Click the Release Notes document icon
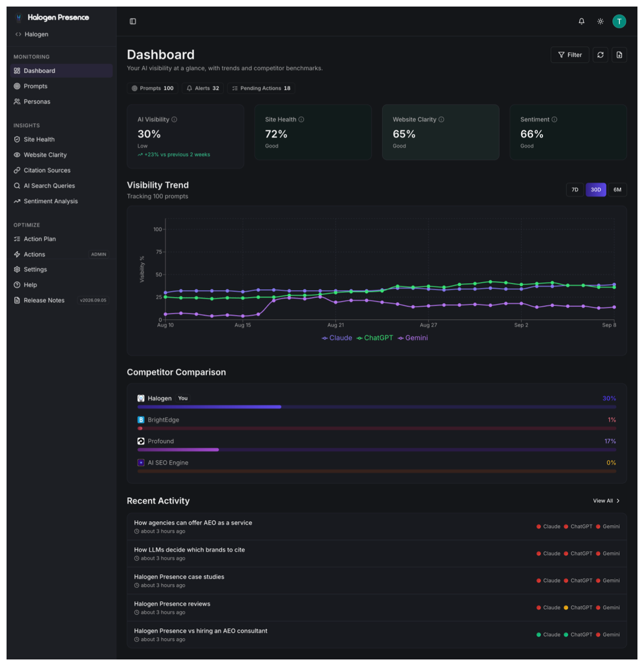This screenshot has width=644, height=666. [17, 300]
